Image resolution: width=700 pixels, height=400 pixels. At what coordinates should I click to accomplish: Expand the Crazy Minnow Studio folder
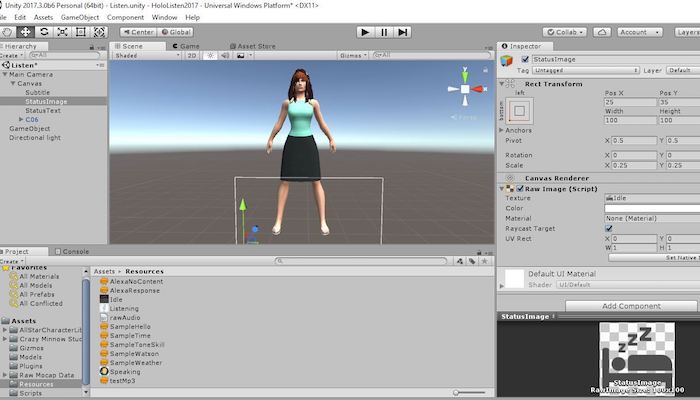point(5,339)
